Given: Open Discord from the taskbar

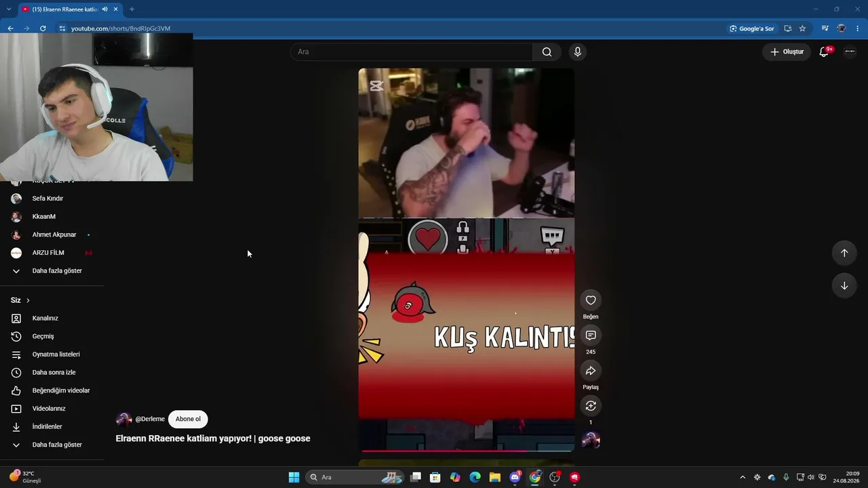Looking at the screenshot, I should coord(515,477).
